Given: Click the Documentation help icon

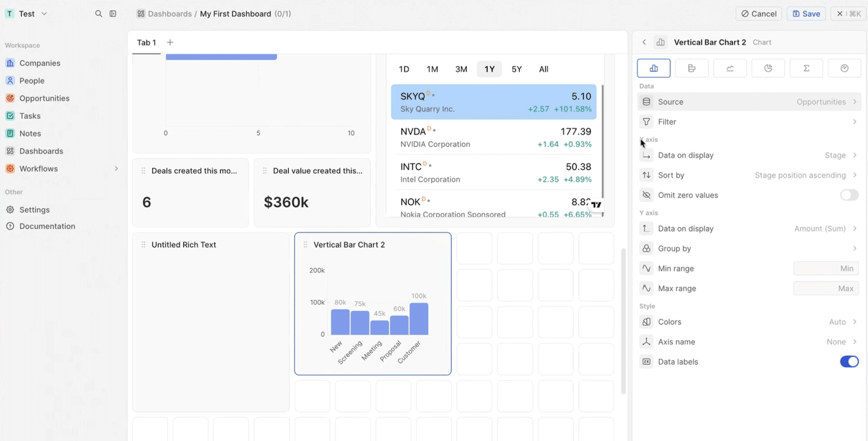Looking at the screenshot, I should pos(10,226).
